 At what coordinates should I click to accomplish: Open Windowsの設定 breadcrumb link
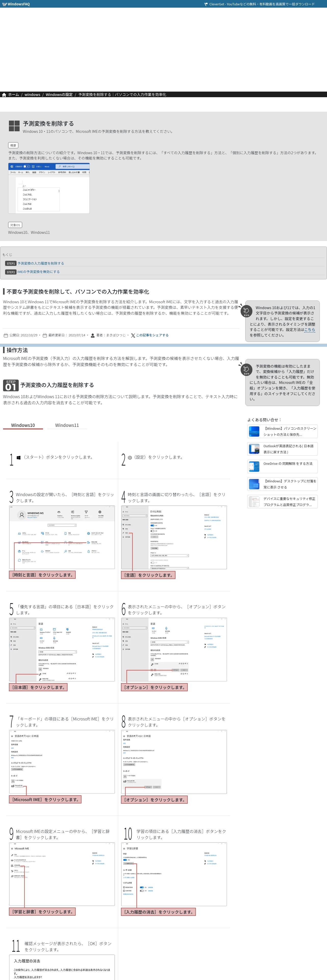pos(59,95)
